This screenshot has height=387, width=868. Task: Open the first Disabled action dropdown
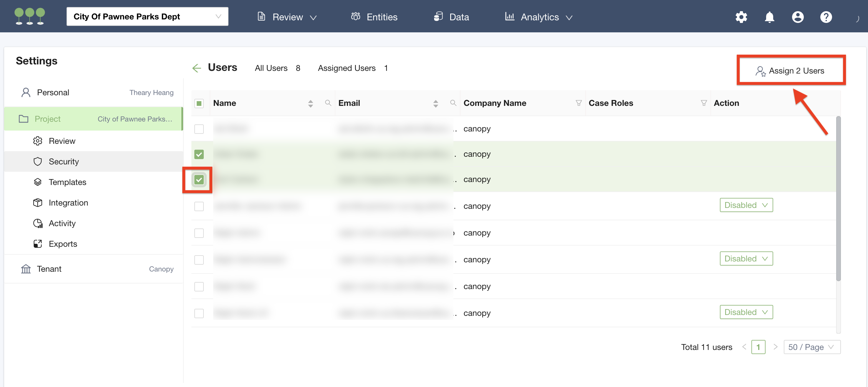(746, 205)
